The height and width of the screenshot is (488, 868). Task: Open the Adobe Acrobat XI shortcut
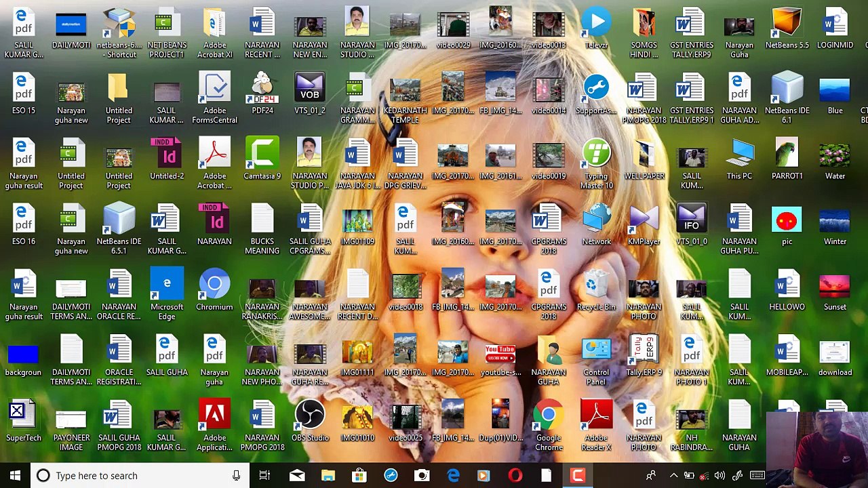pos(214,32)
